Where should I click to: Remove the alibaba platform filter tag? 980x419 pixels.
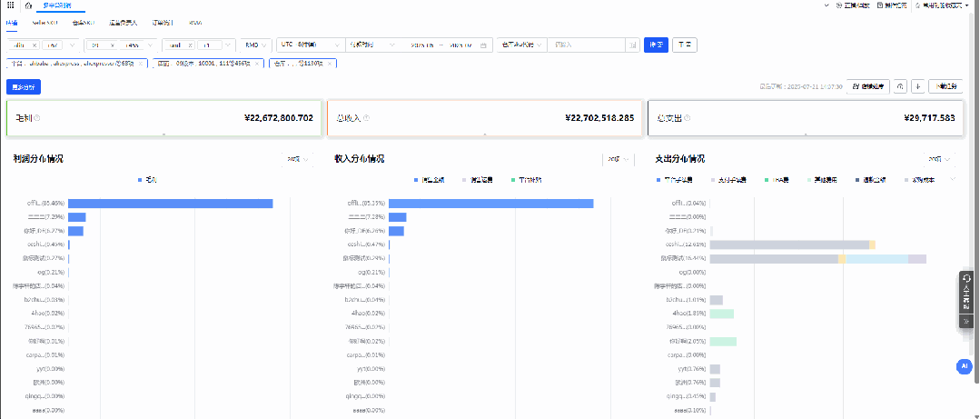coord(140,64)
